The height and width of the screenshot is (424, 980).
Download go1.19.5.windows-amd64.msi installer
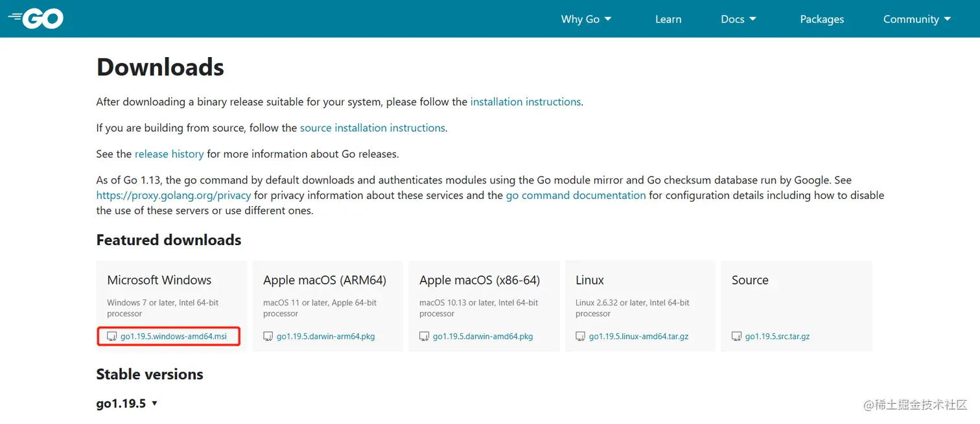(174, 336)
